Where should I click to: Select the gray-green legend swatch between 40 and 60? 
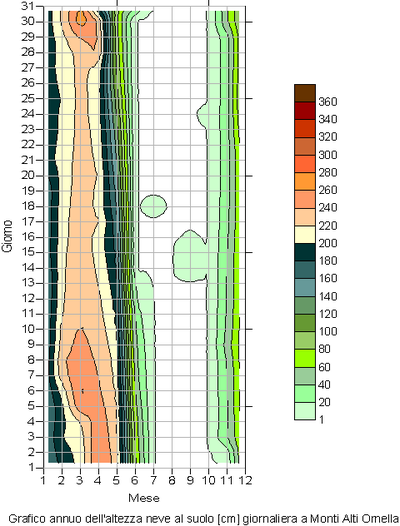click(305, 376)
